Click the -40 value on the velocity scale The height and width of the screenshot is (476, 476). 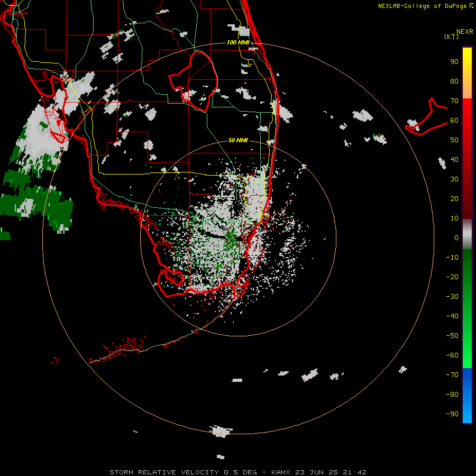click(x=452, y=316)
